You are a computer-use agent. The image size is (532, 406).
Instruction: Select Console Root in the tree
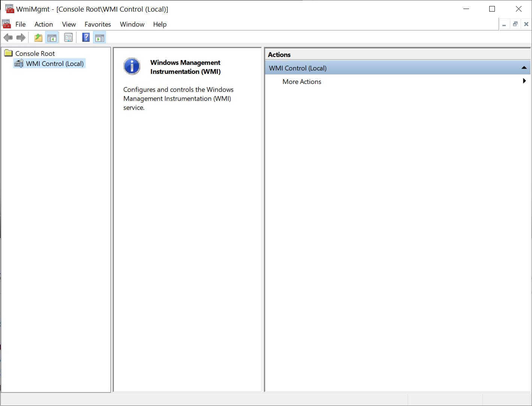(35, 54)
